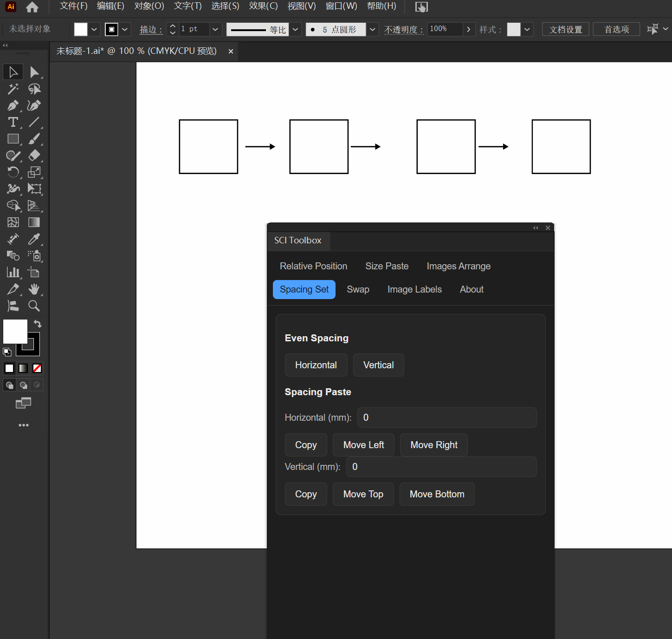
Task: Open the brush definition dropdown
Action: tap(372, 29)
